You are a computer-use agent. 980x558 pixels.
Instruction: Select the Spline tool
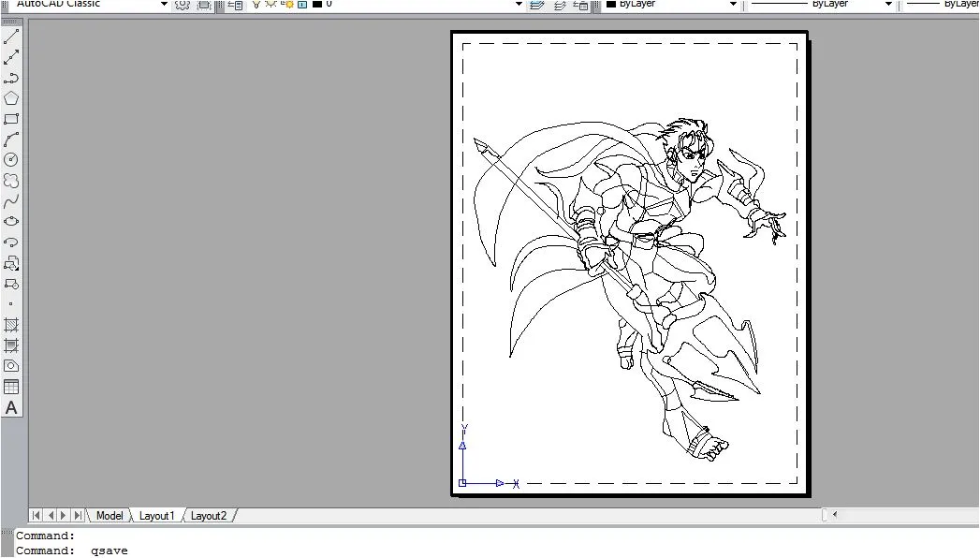pos(11,201)
